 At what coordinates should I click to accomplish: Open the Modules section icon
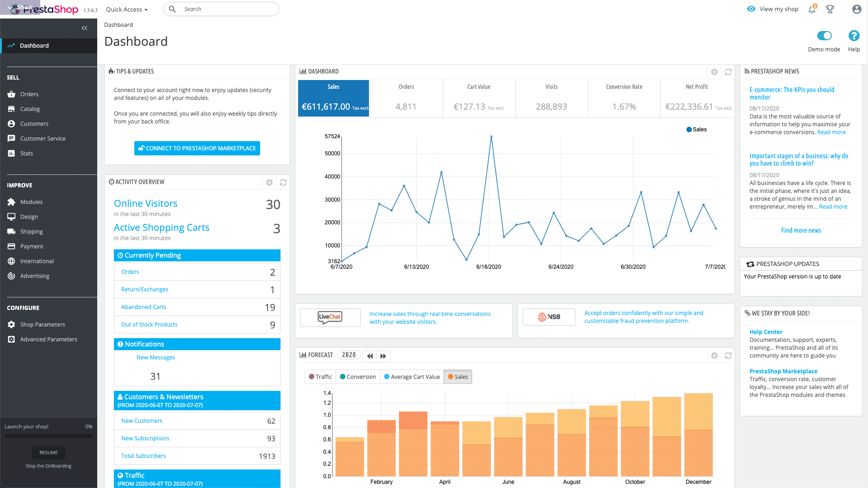tap(11, 202)
